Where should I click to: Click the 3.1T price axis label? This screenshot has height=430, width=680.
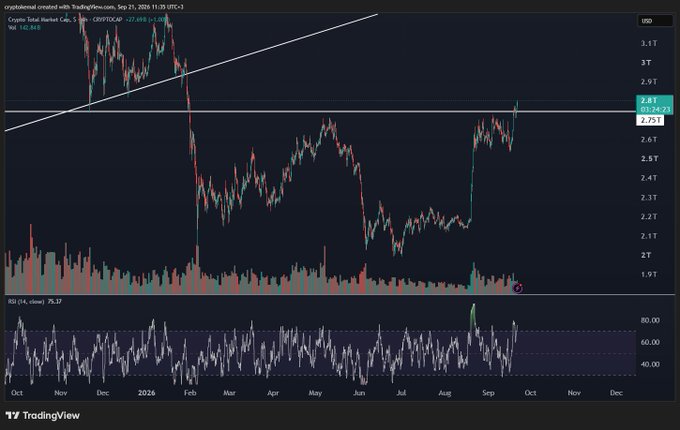[649, 43]
